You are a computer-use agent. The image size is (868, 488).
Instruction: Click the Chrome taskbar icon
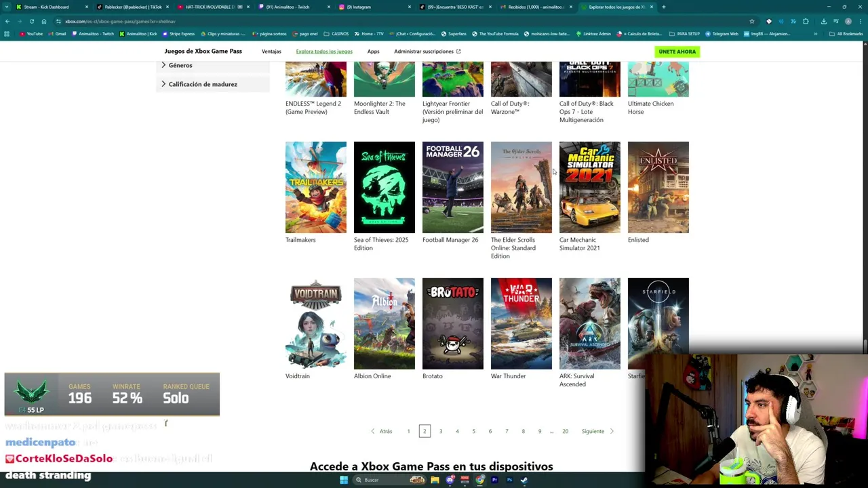tap(479, 480)
